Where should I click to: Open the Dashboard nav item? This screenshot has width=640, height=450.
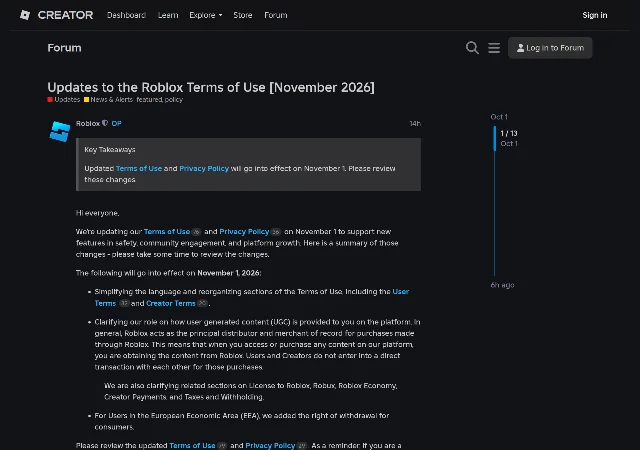coord(126,15)
